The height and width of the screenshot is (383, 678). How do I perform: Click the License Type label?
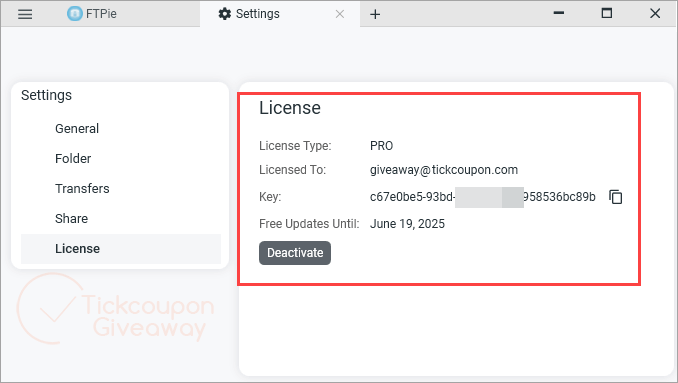click(x=295, y=146)
